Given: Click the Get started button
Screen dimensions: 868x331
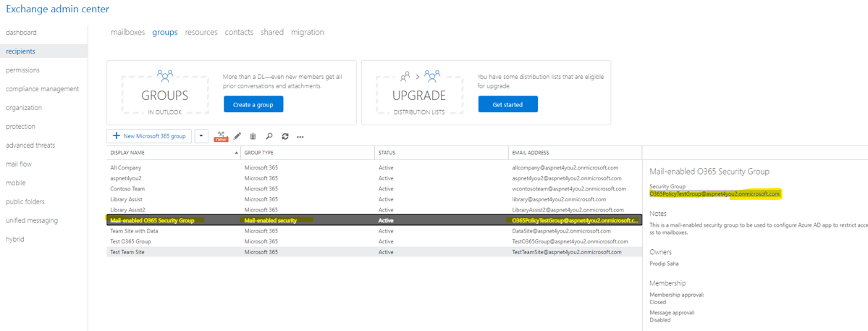Looking at the screenshot, I should pyautogui.click(x=508, y=104).
